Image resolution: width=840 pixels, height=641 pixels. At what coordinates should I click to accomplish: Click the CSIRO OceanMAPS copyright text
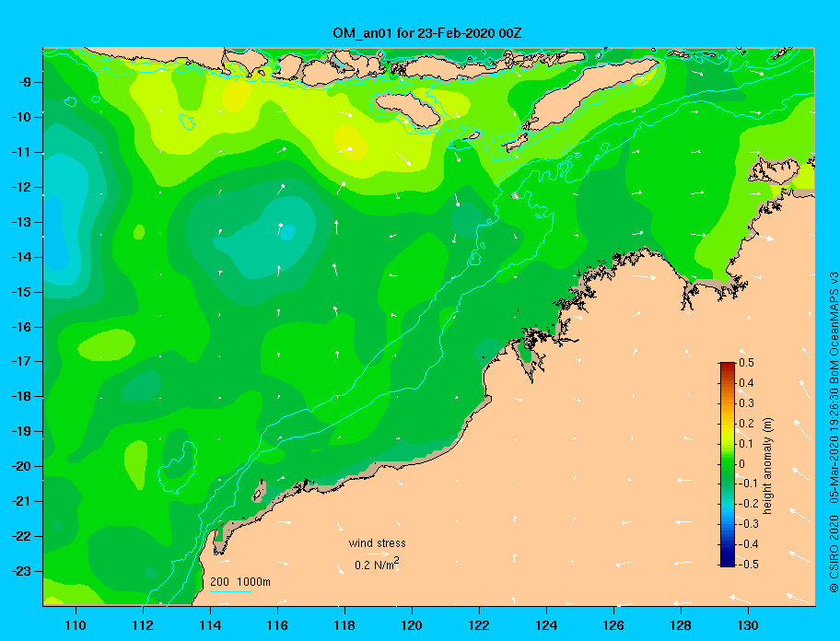833,432
